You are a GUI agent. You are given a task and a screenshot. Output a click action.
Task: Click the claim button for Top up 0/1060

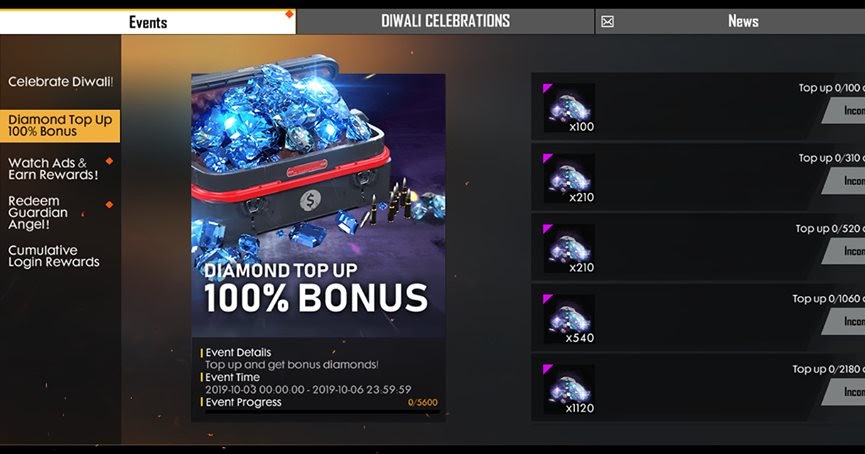point(843,322)
